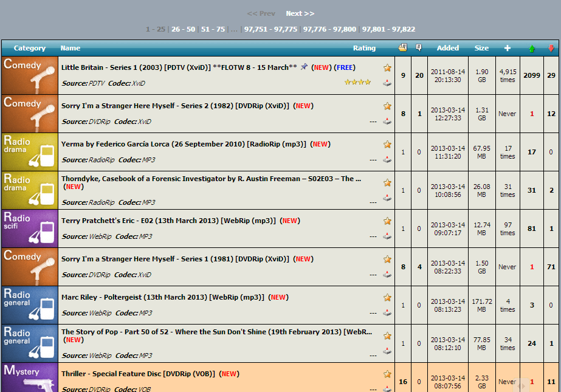Jump to page 97,776 - 97,800
This screenshot has height=392, width=561.
329,29
